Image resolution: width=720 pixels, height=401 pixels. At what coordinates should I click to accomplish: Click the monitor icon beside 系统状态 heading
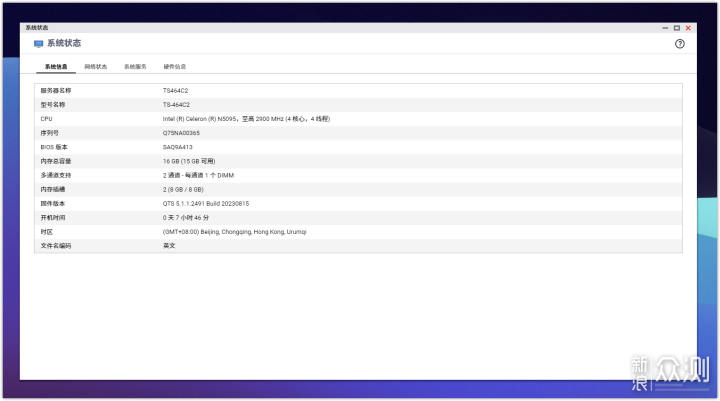(39, 44)
